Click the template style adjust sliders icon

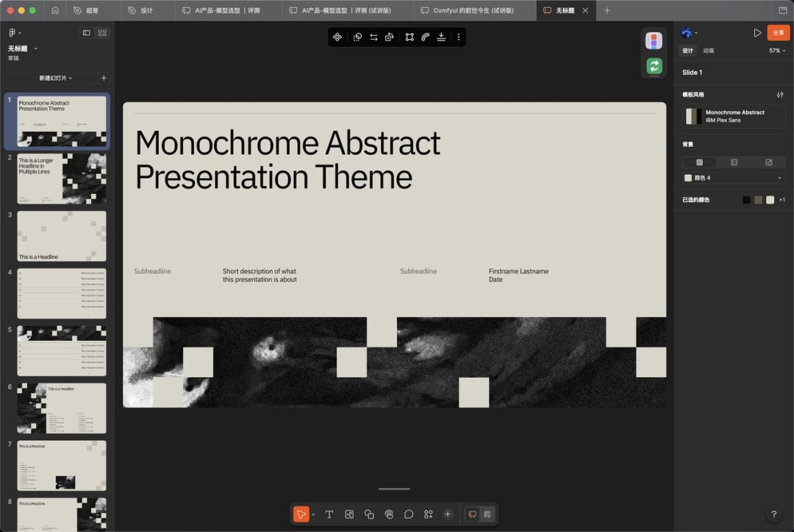(x=780, y=95)
